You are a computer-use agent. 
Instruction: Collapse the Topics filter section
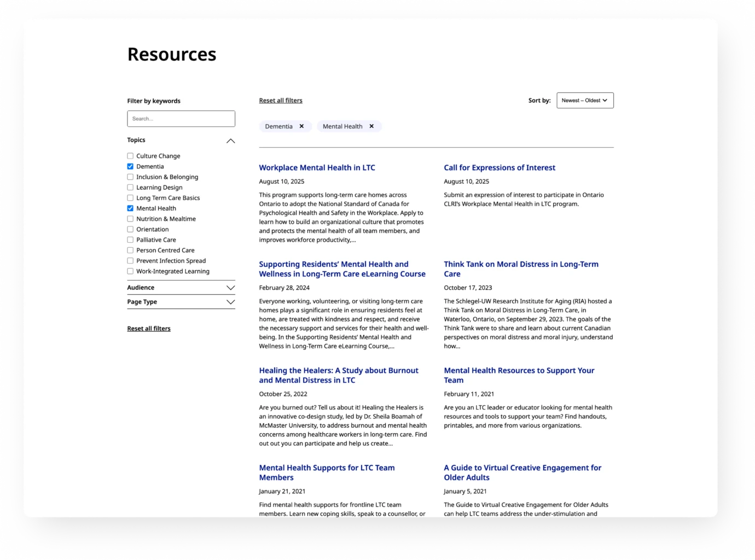click(x=230, y=141)
